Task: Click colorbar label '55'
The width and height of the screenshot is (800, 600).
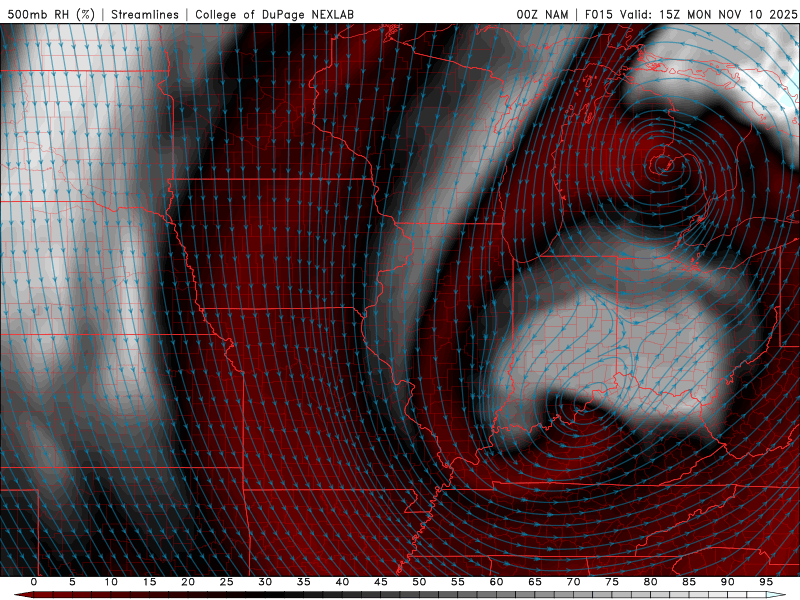Action: 458,582
